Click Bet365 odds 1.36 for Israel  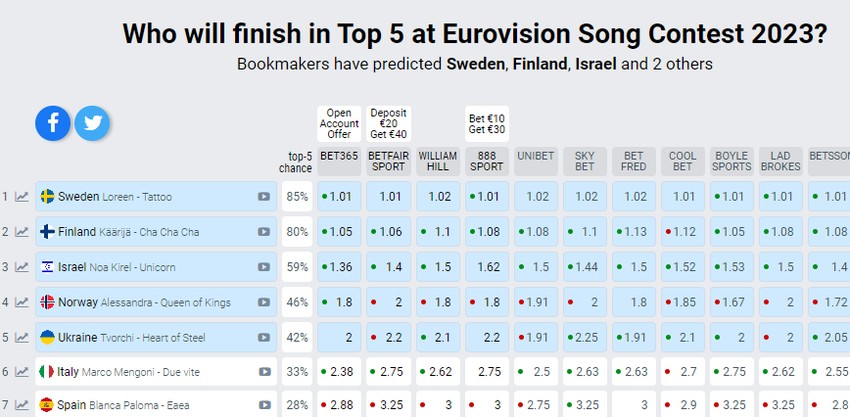pos(339,267)
